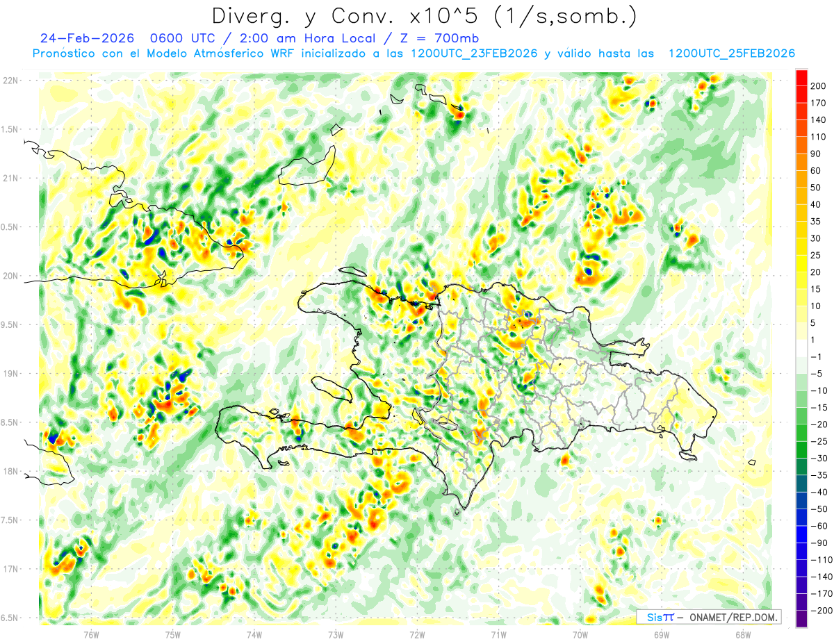
Task: Click the 0.5N latitude axis label
Action: pyautogui.click(x=10, y=227)
